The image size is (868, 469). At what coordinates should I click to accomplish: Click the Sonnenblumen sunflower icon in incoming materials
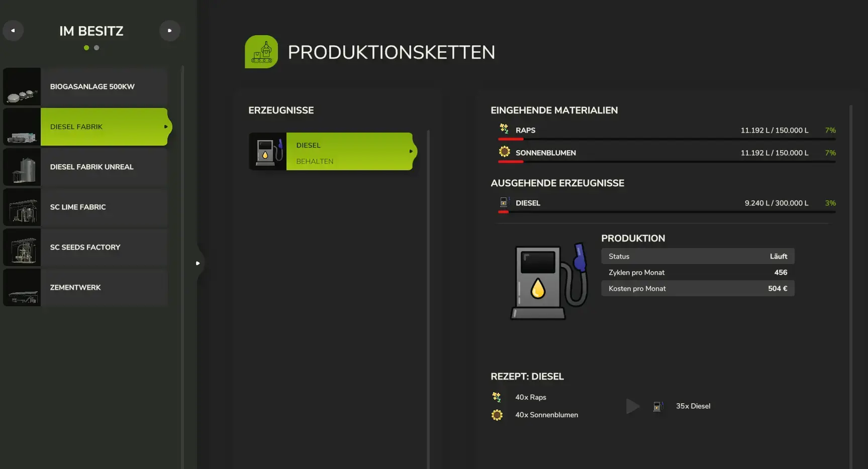pos(504,152)
